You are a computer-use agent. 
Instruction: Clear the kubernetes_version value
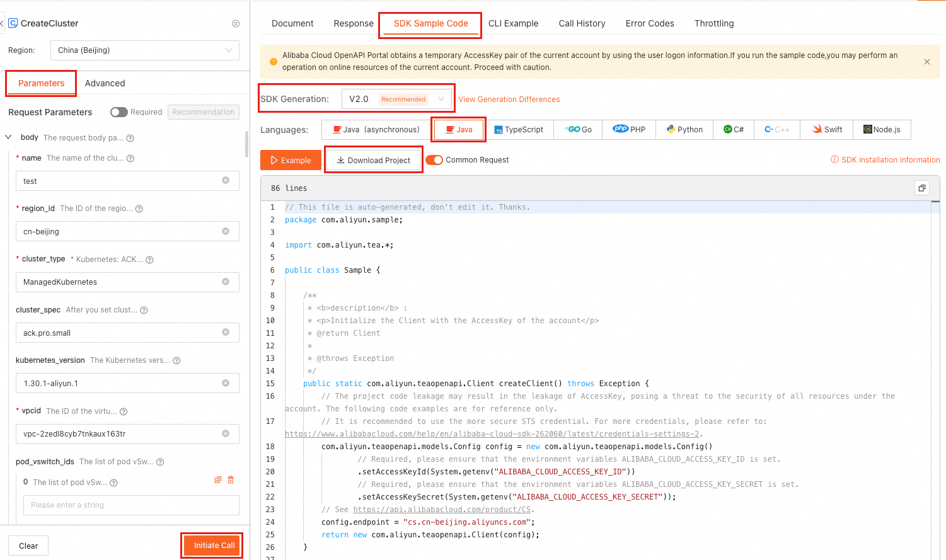226,383
